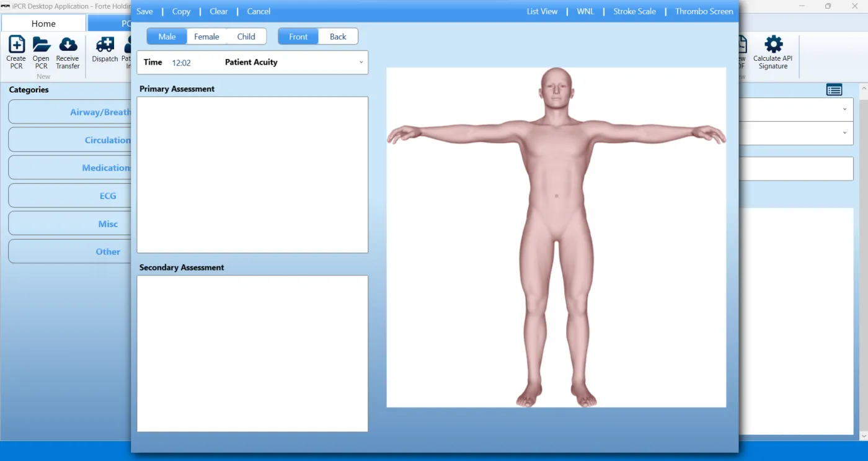Click the Calculate API Signature gear icon

point(773,45)
